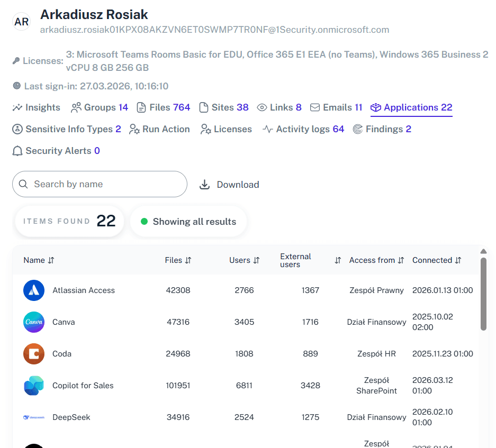Click the Canva app icon
The width and height of the screenshot is (496, 448).
pyautogui.click(x=34, y=322)
